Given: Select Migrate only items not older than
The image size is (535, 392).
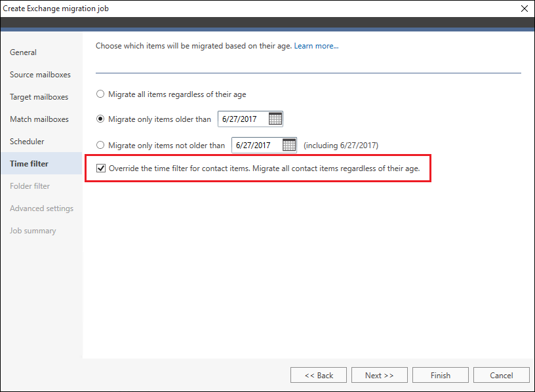Looking at the screenshot, I should pos(100,145).
